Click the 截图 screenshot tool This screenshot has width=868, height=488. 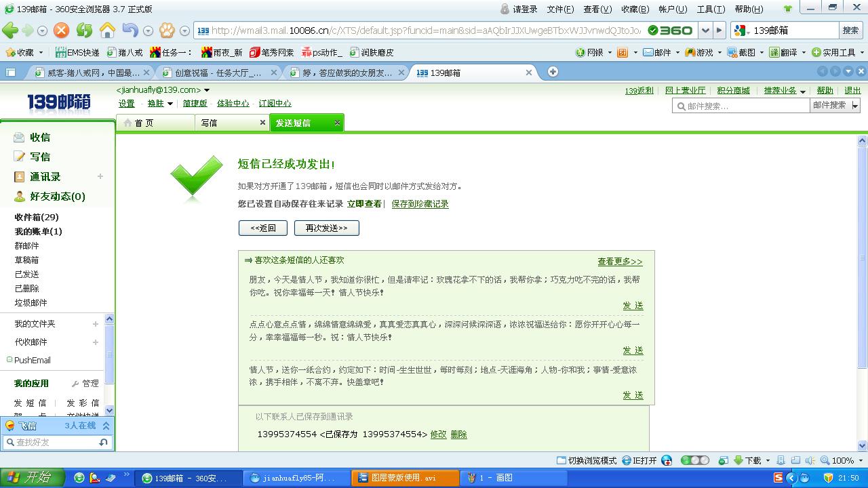click(741, 52)
